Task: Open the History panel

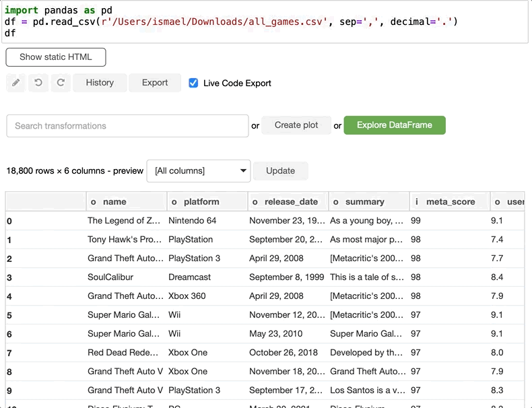Action: pyautogui.click(x=100, y=83)
